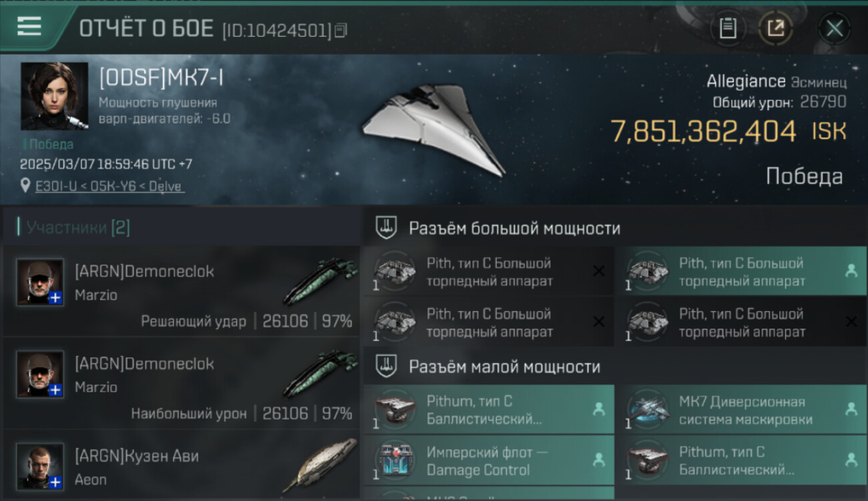Click the Allegiance ship image
The image size is (868, 501).
click(x=434, y=129)
